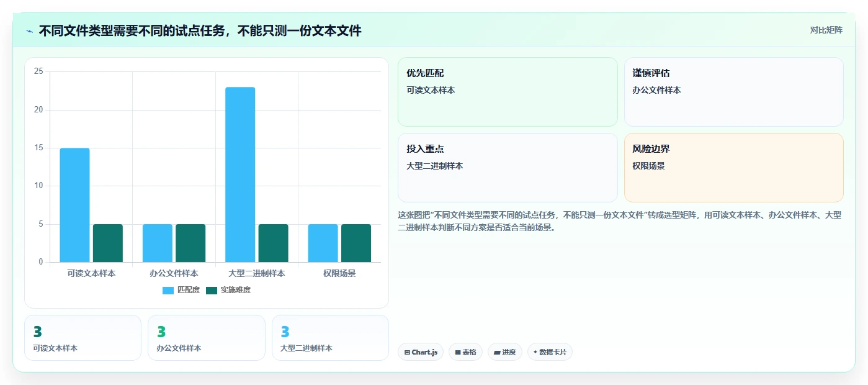Select the 风险边界 card
This screenshot has width=868, height=385.
point(733,168)
